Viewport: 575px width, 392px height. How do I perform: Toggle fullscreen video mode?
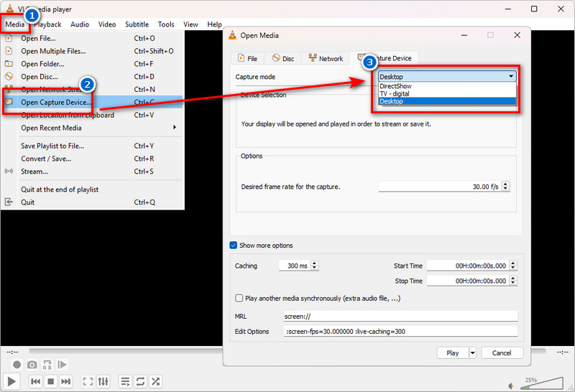88,381
